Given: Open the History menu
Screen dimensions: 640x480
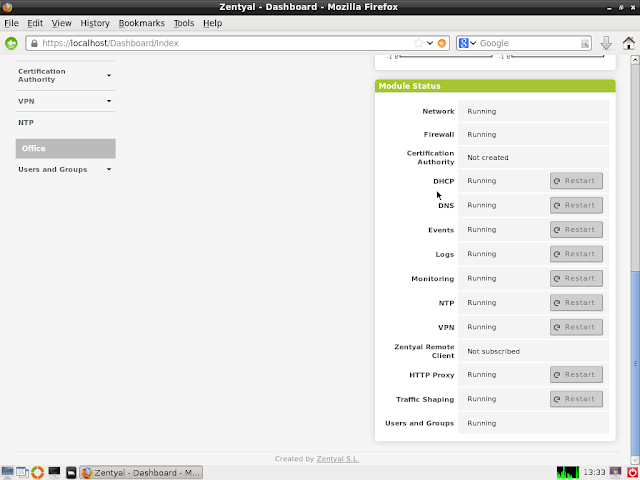Looking at the screenshot, I should [95, 23].
